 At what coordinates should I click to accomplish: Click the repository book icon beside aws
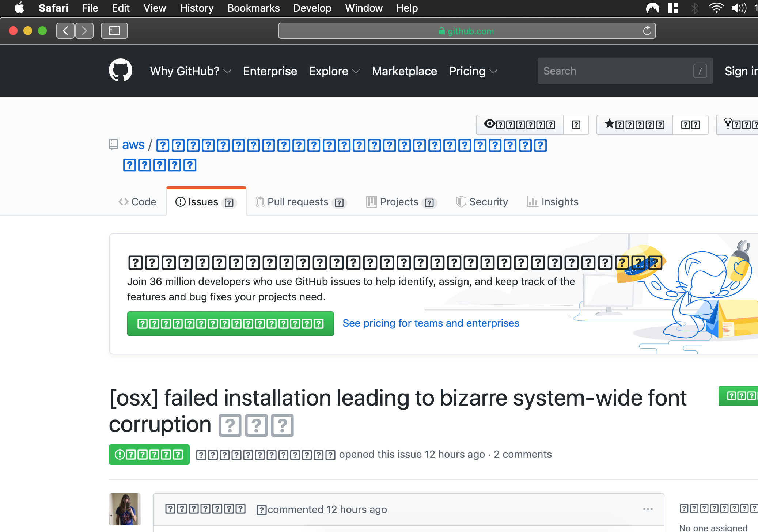(113, 145)
